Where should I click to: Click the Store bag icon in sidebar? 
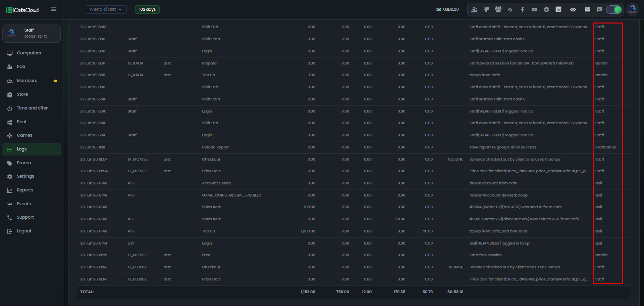click(x=10, y=94)
